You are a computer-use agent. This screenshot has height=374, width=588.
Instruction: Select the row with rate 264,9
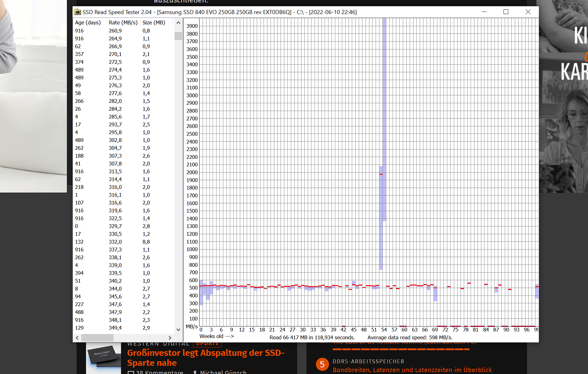coord(124,38)
